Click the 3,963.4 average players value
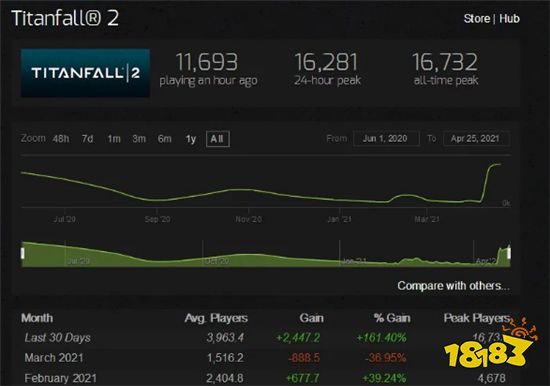The image size is (550, 386). (225, 338)
